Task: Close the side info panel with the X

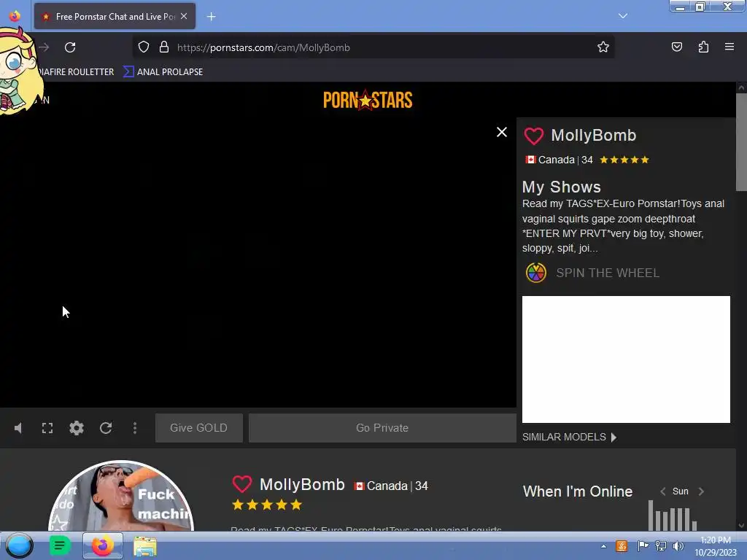Action: (x=502, y=132)
